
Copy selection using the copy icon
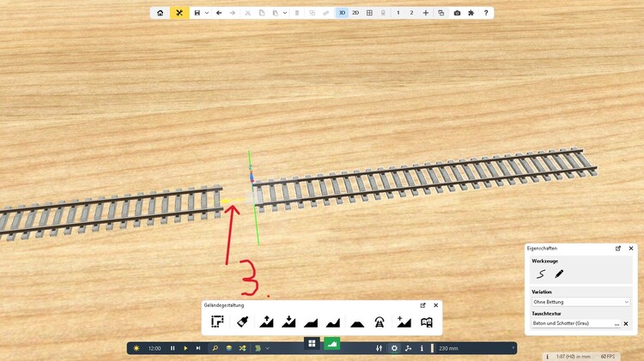(262, 13)
